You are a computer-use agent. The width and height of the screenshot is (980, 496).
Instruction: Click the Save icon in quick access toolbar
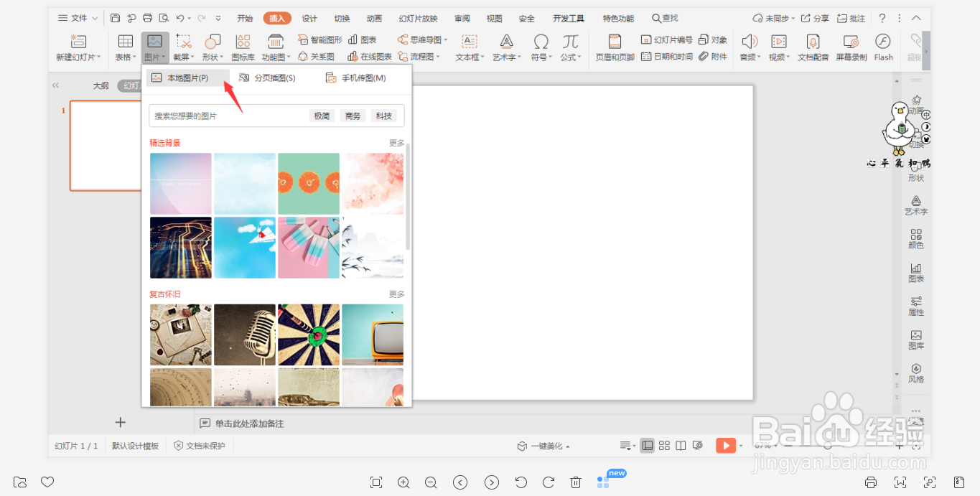tap(115, 18)
